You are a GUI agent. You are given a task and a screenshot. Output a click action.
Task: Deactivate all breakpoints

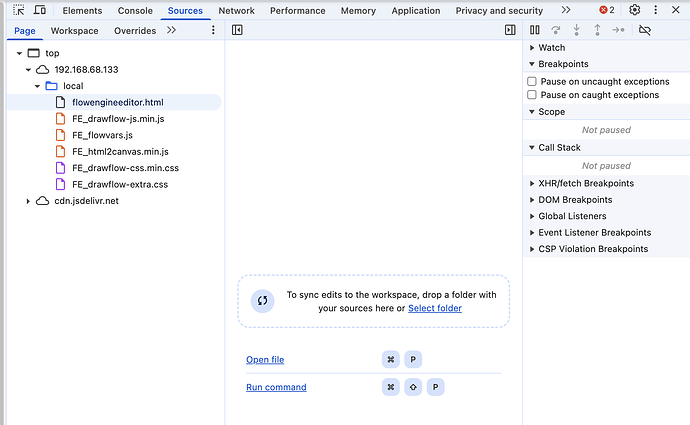click(645, 30)
